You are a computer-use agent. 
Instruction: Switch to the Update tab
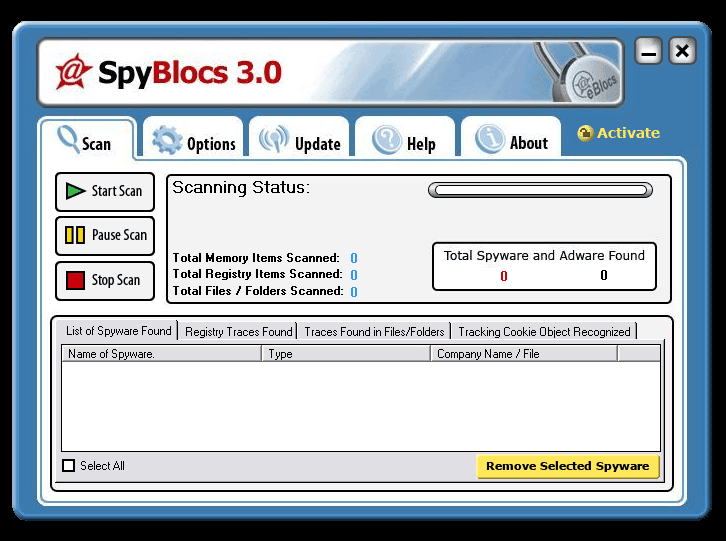pyautogui.click(x=299, y=138)
